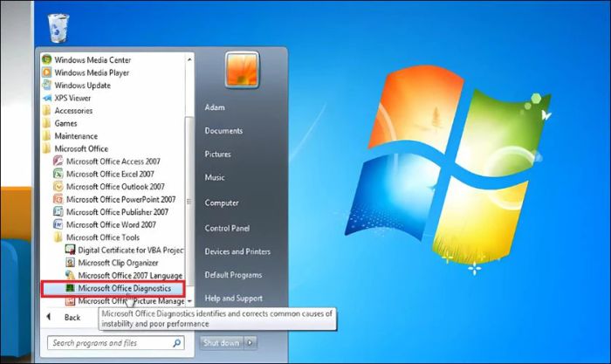Click the Digital Certificate for VBA icon
This screenshot has height=364, width=611.
point(70,250)
